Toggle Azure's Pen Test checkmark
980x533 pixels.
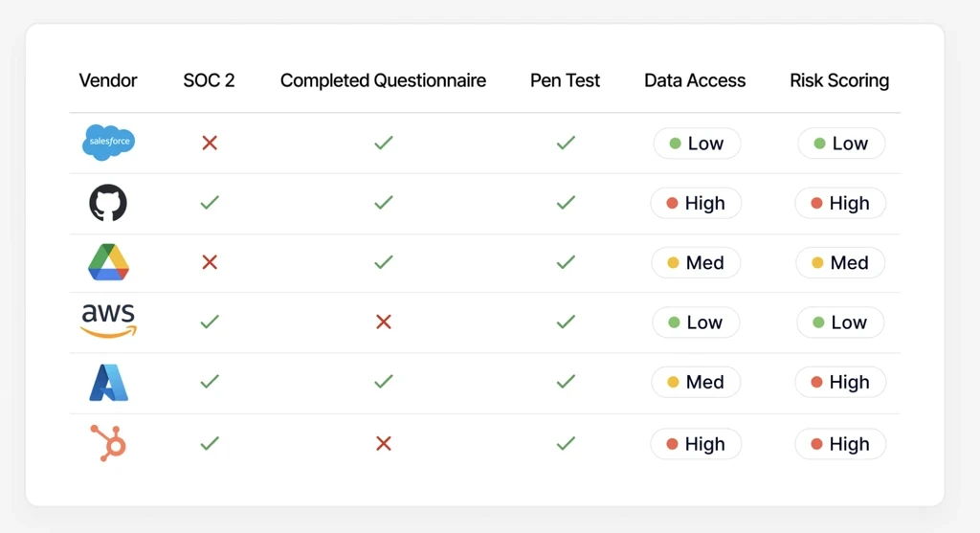[x=566, y=382]
